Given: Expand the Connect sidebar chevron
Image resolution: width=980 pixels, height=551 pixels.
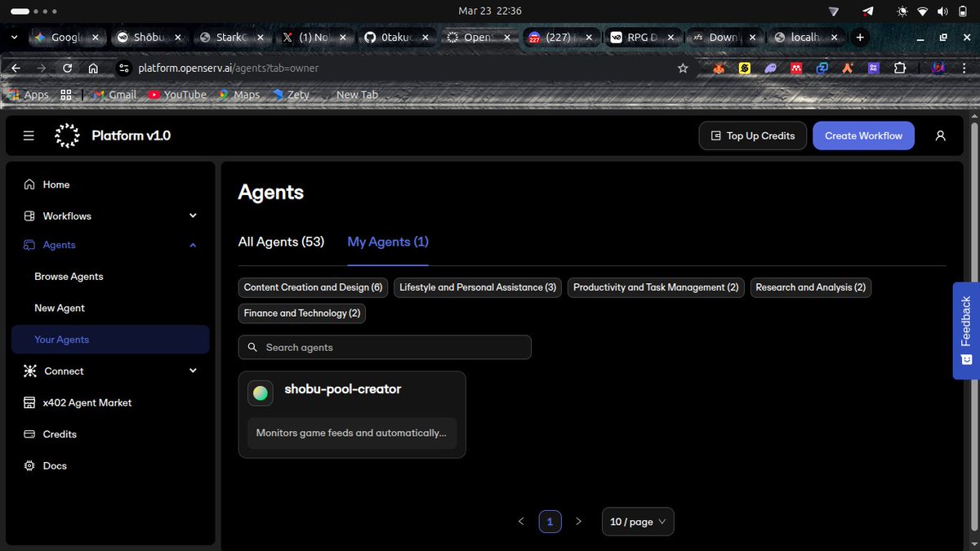Looking at the screenshot, I should click(193, 371).
